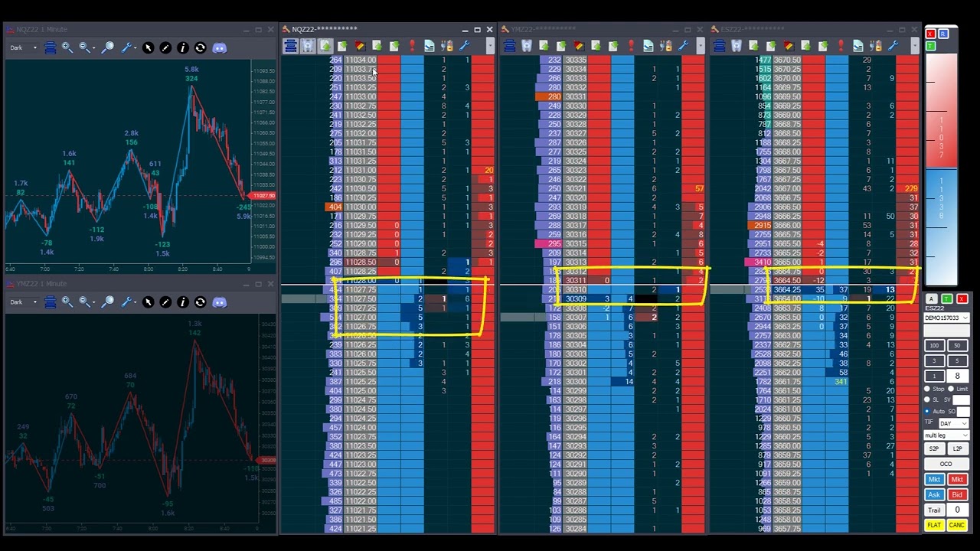Click blue stacked bars icon in NQZ22 chart
Image resolution: width=980 pixels, height=551 pixels.
point(50,47)
